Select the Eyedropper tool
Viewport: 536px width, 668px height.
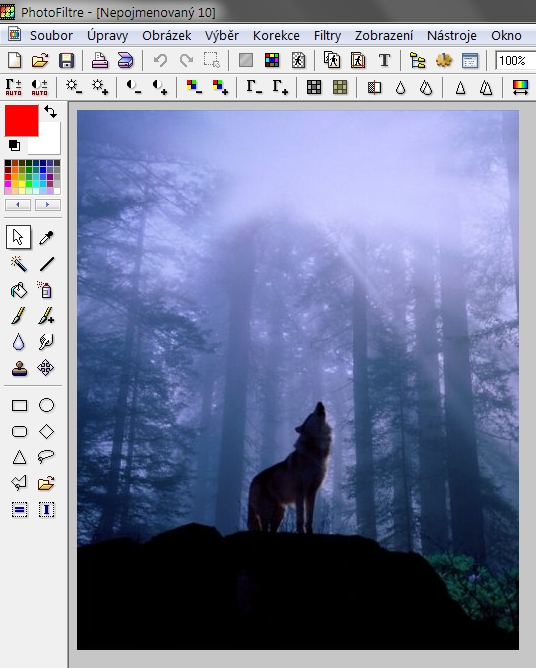tap(46, 237)
